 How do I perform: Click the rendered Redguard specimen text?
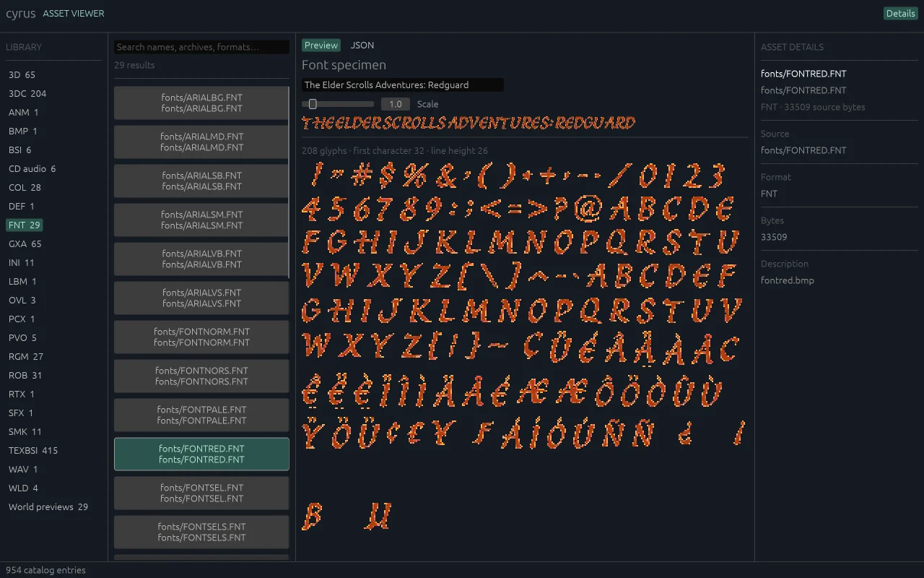click(x=468, y=123)
